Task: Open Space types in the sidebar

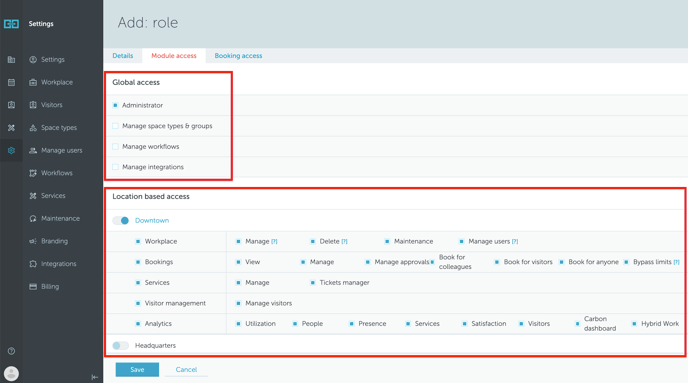Action: coord(59,128)
